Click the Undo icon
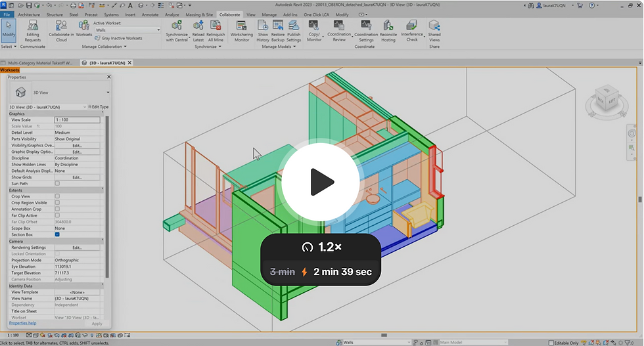This screenshot has width=644, height=346. (x=49, y=5)
